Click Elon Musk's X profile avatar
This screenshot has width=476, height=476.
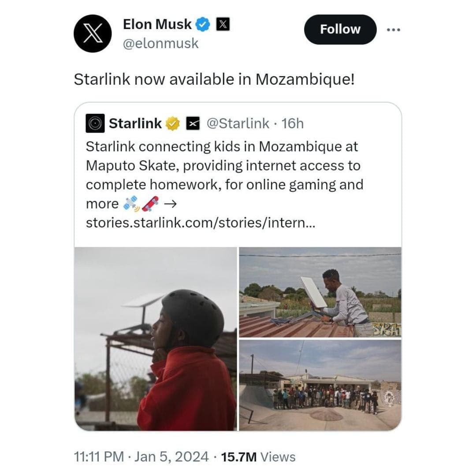(x=93, y=33)
